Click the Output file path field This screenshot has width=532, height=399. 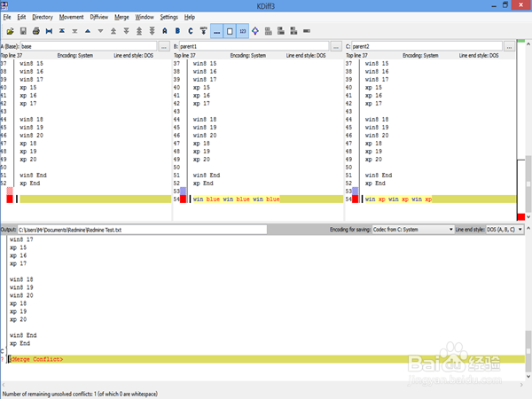click(142, 230)
